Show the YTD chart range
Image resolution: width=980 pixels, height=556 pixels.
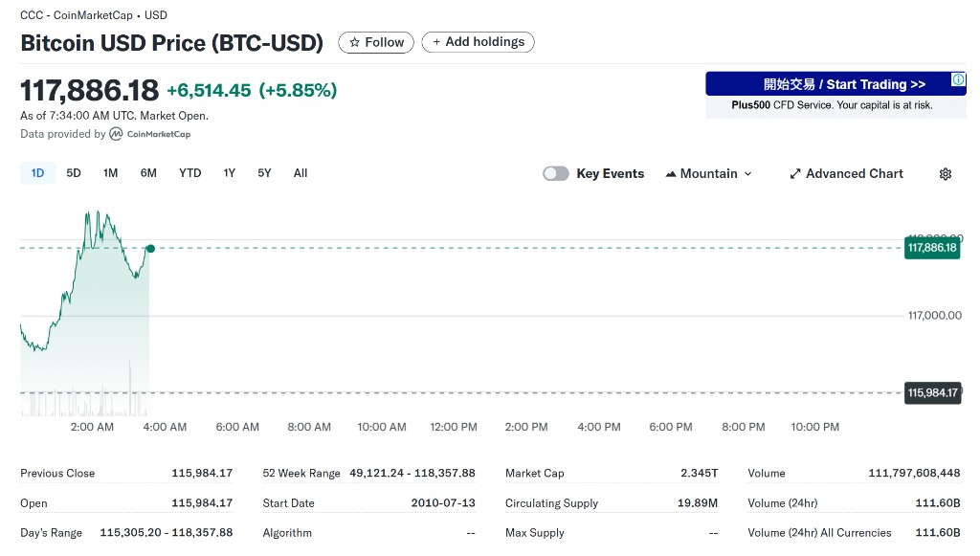pyautogui.click(x=190, y=173)
